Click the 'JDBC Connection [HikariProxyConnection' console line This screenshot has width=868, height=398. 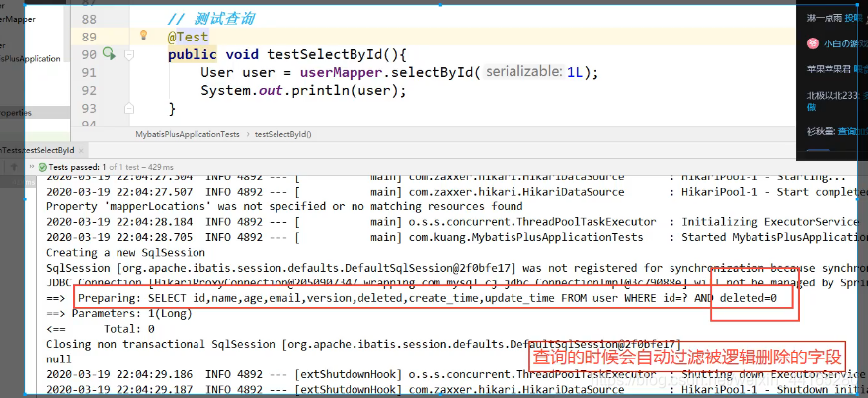tap(456, 282)
